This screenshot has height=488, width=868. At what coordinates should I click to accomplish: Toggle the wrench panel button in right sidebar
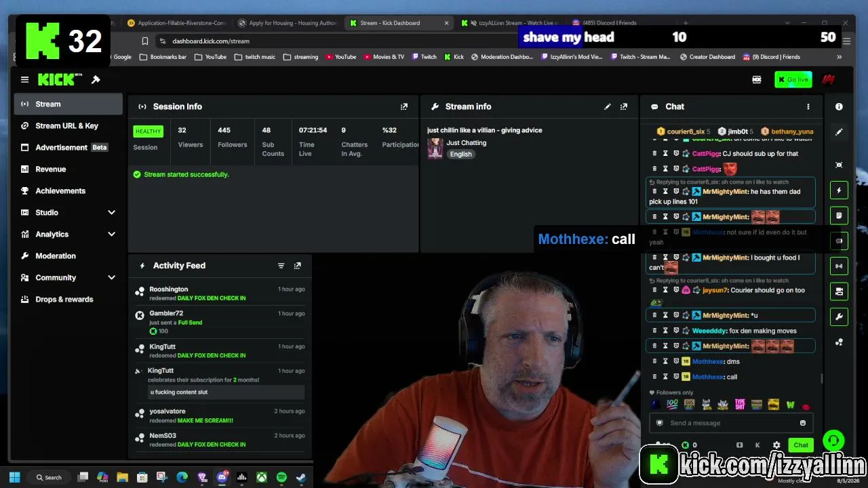click(x=839, y=317)
